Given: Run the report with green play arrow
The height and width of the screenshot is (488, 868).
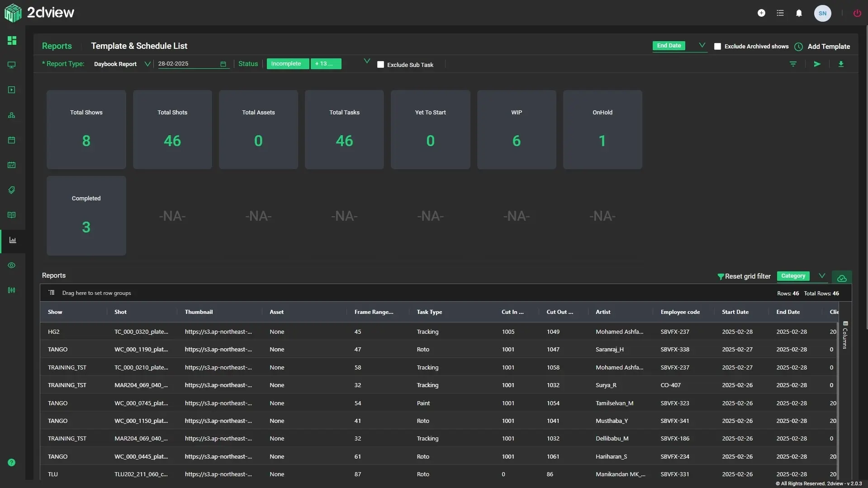Looking at the screenshot, I should click(x=817, y=64).
